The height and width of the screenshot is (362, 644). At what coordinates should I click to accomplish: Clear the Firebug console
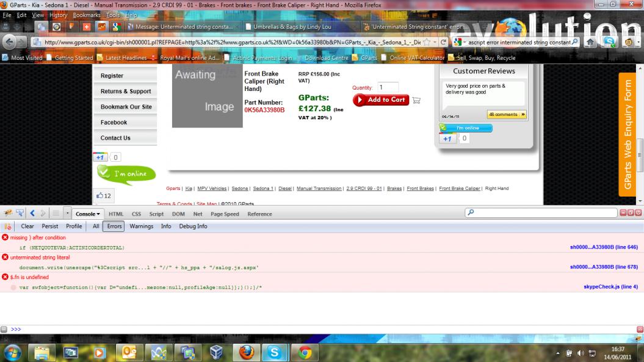[27, 226]
